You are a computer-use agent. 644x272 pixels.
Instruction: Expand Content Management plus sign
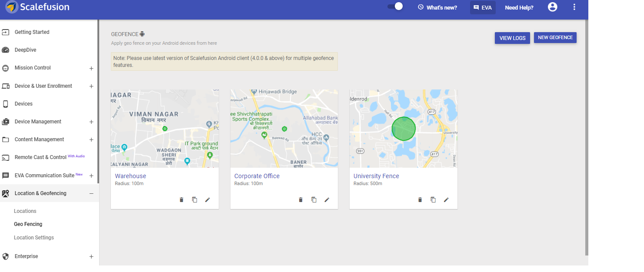coord(91,140)
